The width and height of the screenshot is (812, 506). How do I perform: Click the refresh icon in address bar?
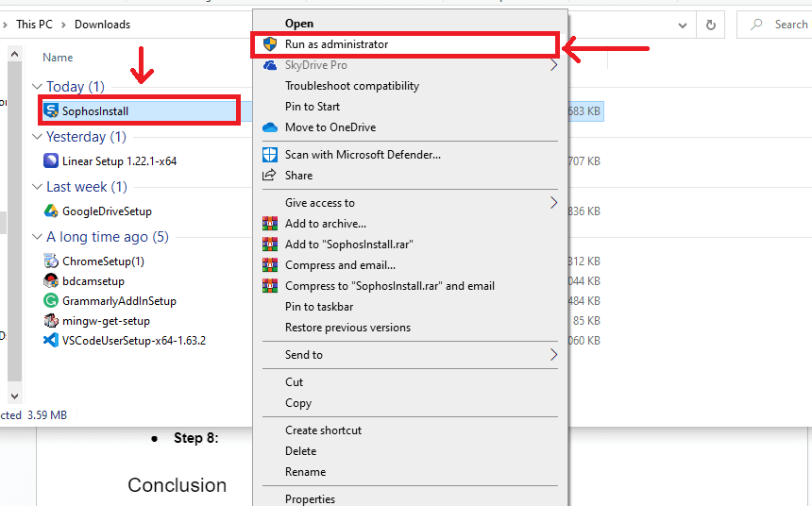click(x=711, y=25)
